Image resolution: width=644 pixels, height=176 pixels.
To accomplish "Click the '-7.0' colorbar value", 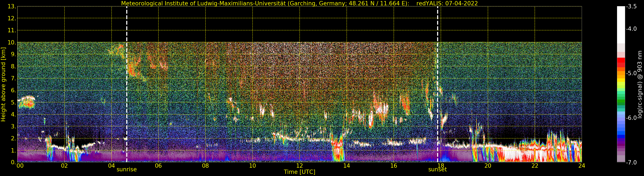I will [631, 163].
